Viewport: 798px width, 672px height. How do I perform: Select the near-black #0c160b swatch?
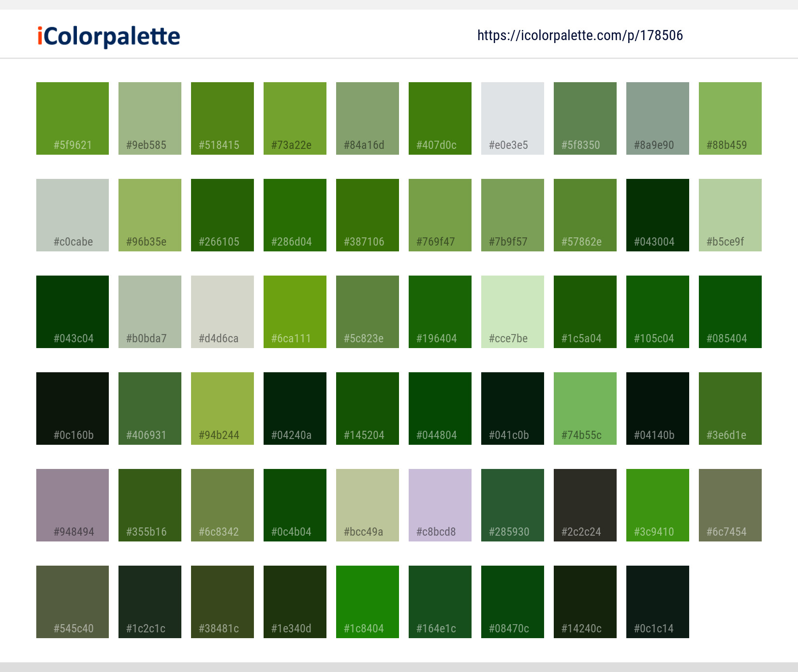click(x=73, y=409)
